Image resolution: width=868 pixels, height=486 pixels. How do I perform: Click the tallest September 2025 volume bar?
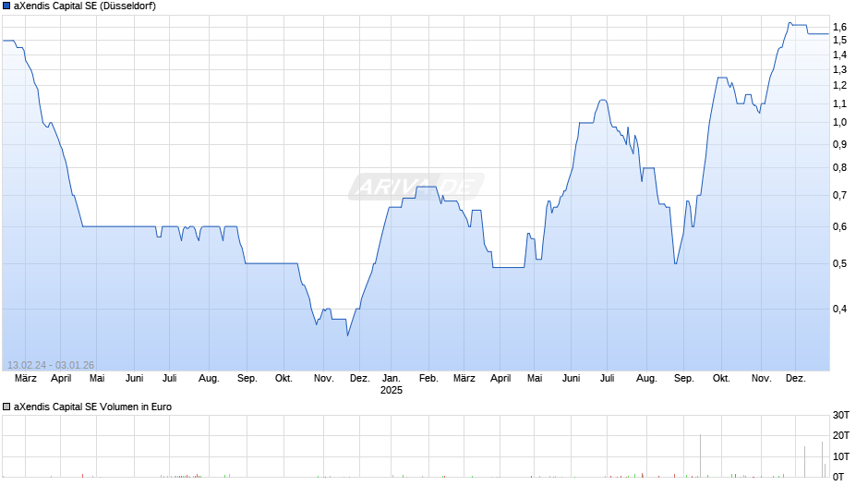click(700, 456)
